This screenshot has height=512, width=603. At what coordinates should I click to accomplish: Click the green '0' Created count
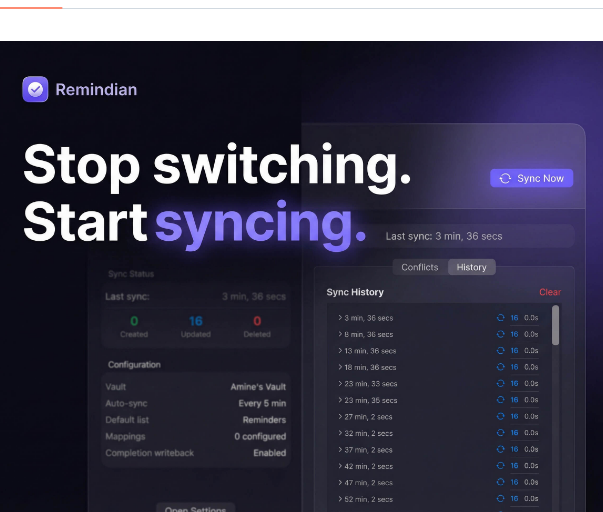[x=134, y=321]
